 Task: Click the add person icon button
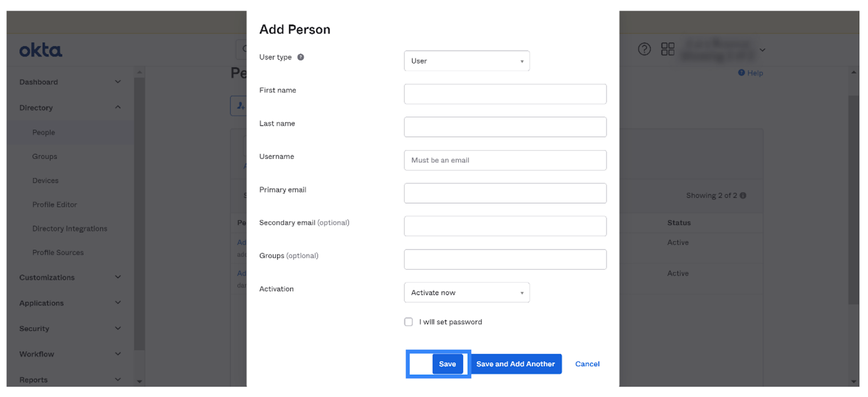(x=239, y=106)
